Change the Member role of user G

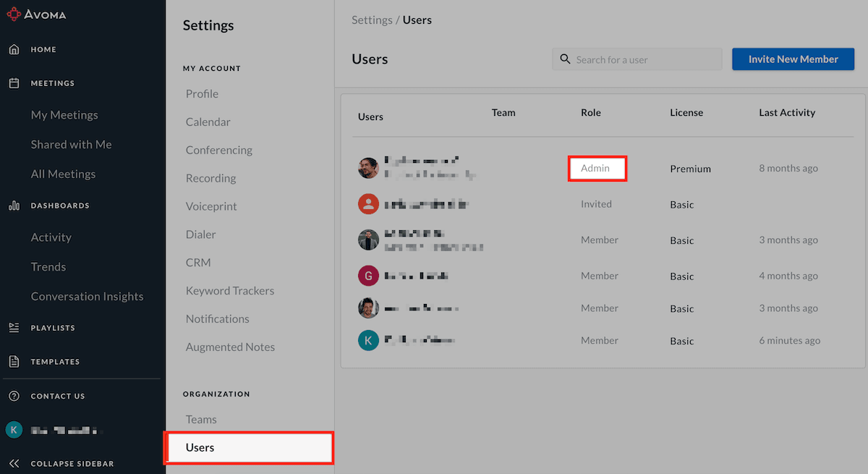599,276
